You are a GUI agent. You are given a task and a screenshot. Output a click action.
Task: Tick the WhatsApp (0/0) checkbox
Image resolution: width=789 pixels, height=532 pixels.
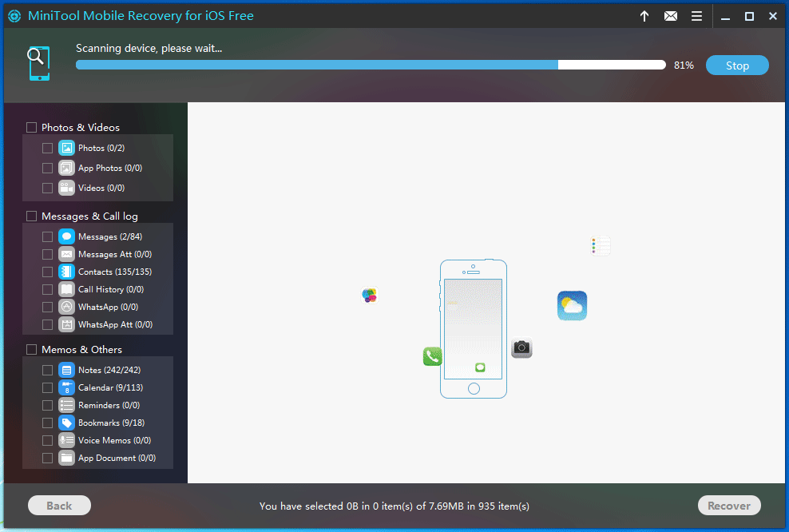coord(47,307)
